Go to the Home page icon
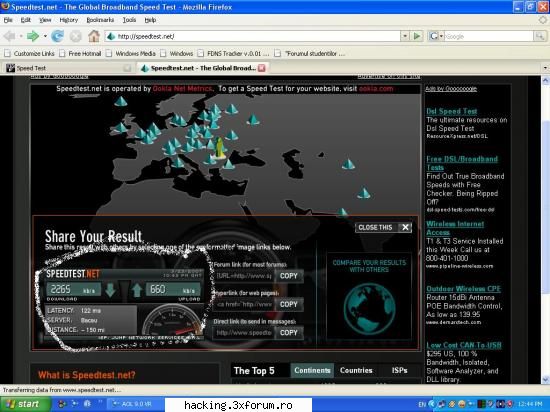 point(94,36)
